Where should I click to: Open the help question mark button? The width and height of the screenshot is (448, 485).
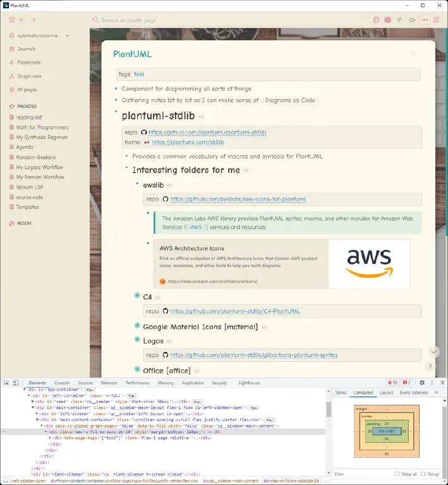[x=430, y=366]
